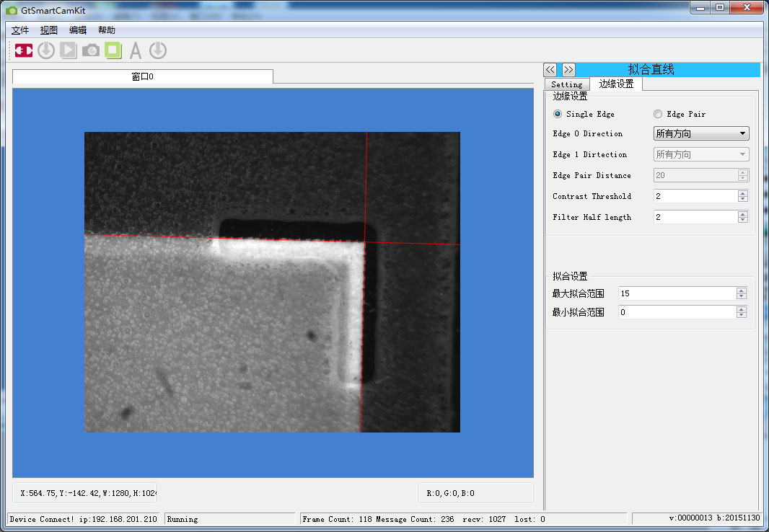
Task: Go to previous step with << button
Action: pyautogui.click(x=550, y=69)
